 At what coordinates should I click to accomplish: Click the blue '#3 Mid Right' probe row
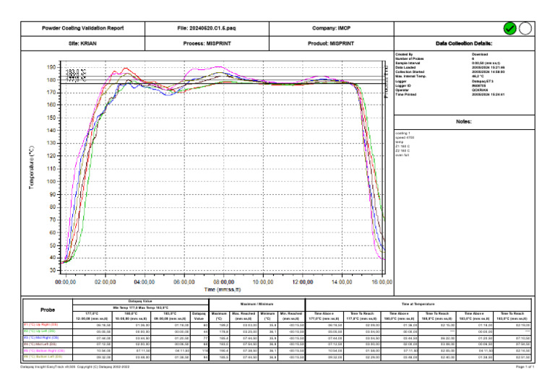click(277, 338)
